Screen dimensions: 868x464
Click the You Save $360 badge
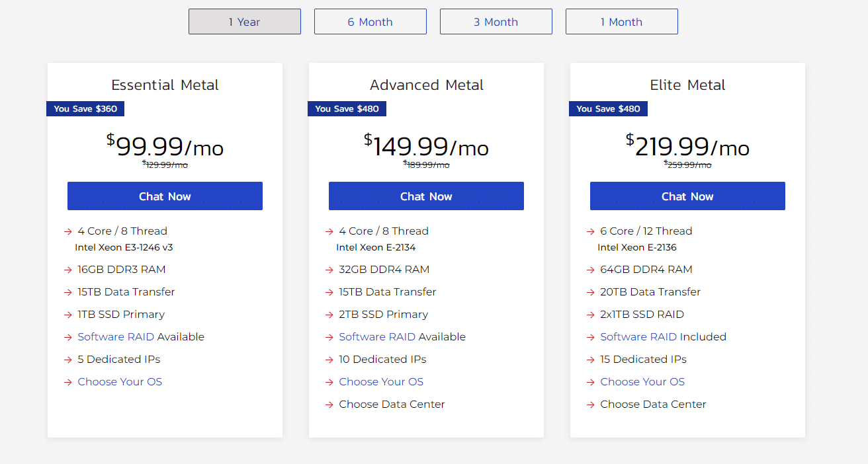85,108
